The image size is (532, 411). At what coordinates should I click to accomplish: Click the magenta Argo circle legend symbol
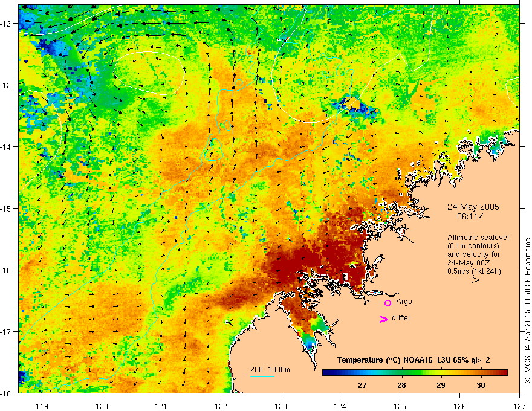tap(388, 303)
